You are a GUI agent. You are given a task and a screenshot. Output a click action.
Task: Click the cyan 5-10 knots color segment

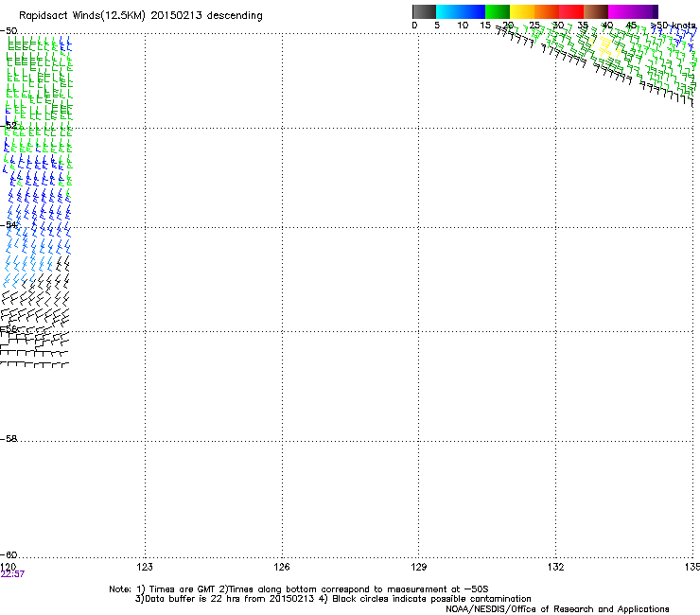(x=448, y=11)
